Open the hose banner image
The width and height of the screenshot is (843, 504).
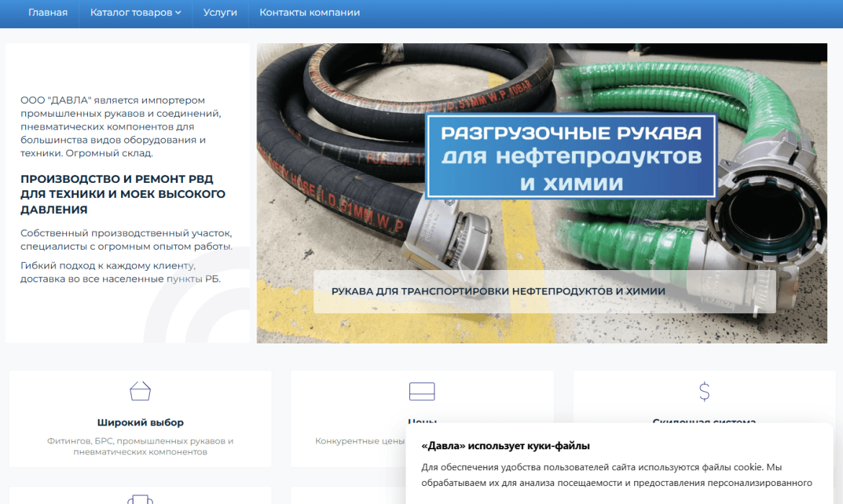tap(542, 194)
